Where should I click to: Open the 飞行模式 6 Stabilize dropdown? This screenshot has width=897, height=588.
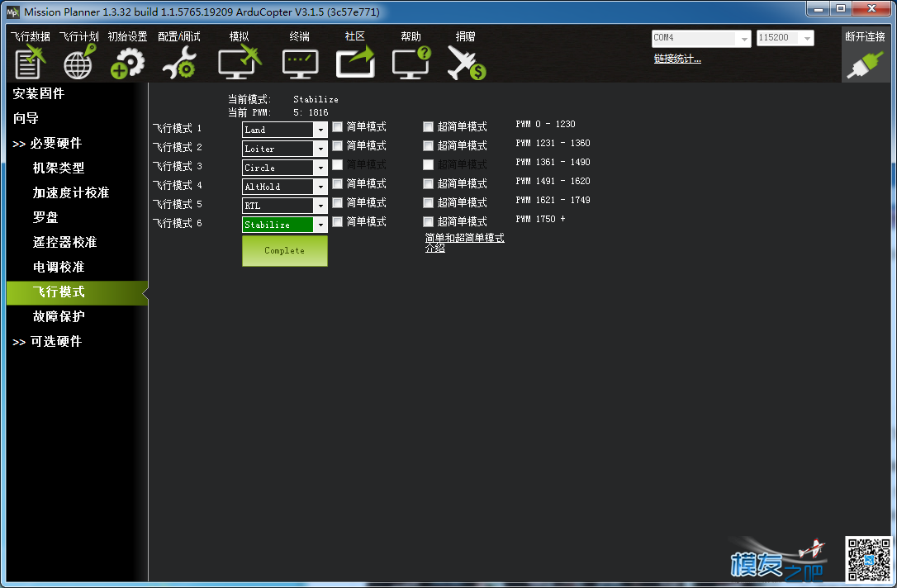(x=320, y=225)
